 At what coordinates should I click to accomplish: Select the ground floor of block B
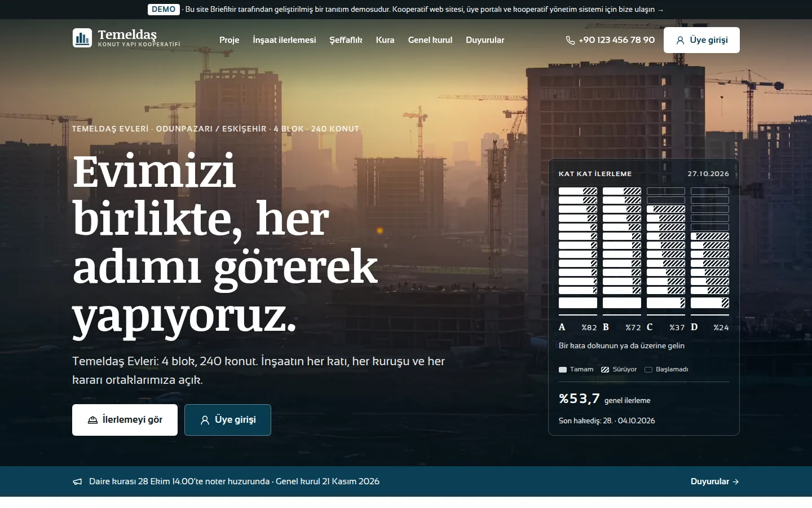pos(622,303)
